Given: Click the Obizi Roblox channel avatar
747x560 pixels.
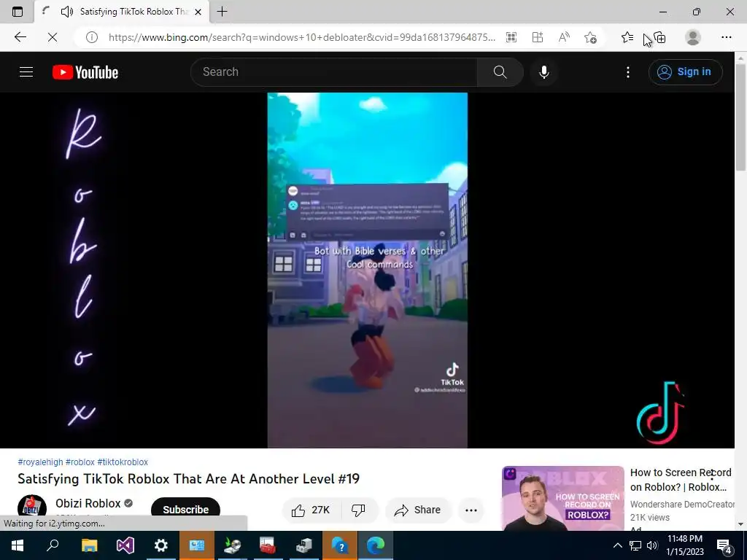Looking at the screenshot, I should [32, 509].
